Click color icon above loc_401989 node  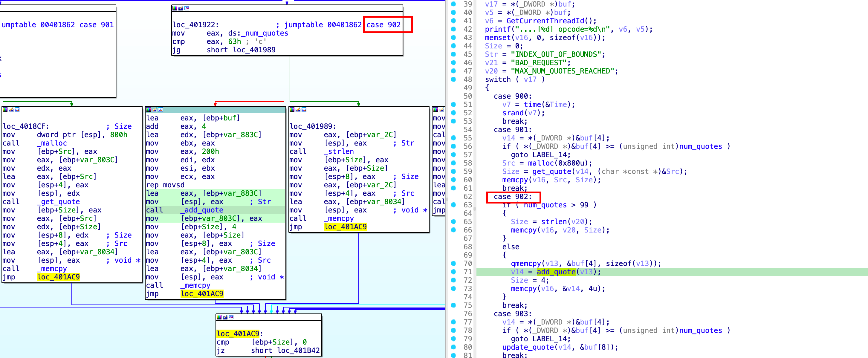point(292,110)
